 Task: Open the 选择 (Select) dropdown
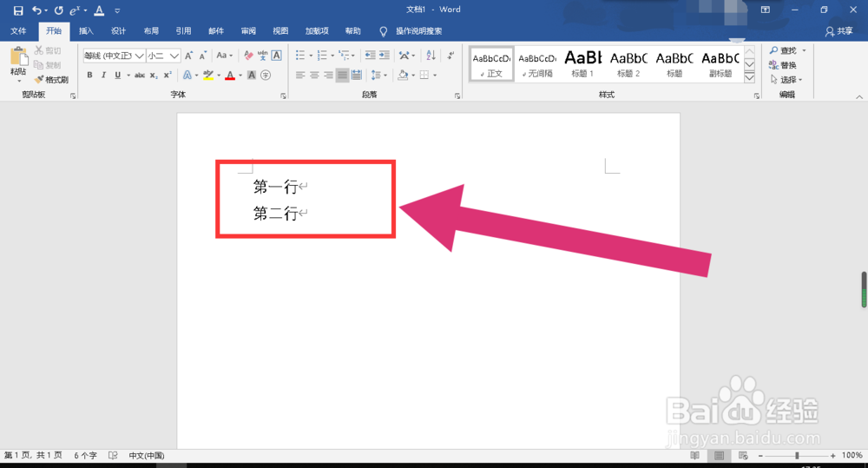(786, 80)
